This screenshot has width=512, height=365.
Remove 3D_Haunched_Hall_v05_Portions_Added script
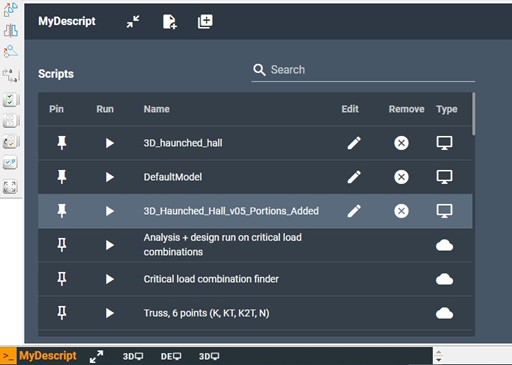(401, 211)
